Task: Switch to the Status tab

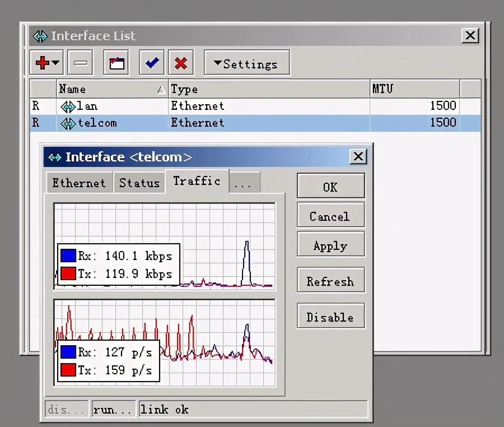Action: click(139, 183)
